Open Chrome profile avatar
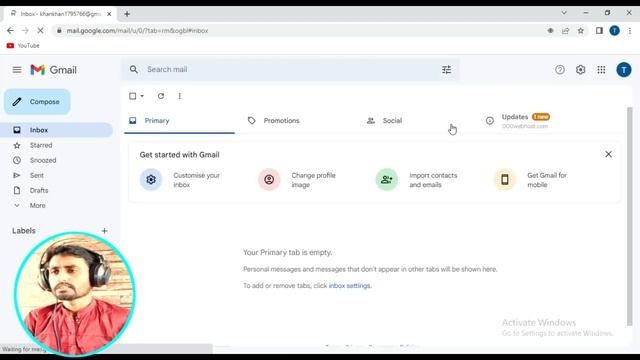This screenshot has width=640, height=360. [x=614, y=31]
